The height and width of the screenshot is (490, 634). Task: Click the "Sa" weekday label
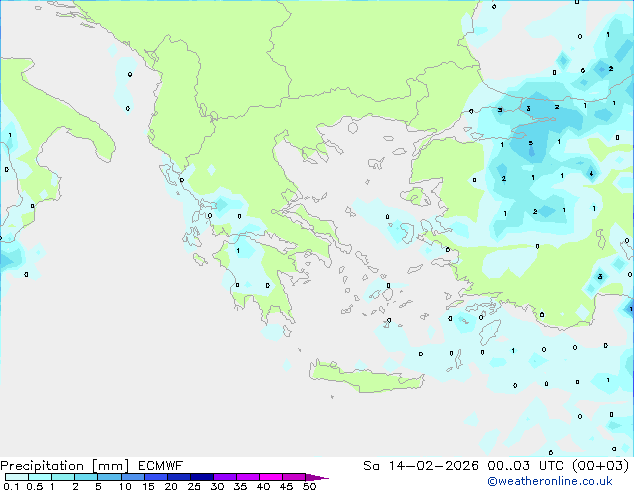(371, 466)
